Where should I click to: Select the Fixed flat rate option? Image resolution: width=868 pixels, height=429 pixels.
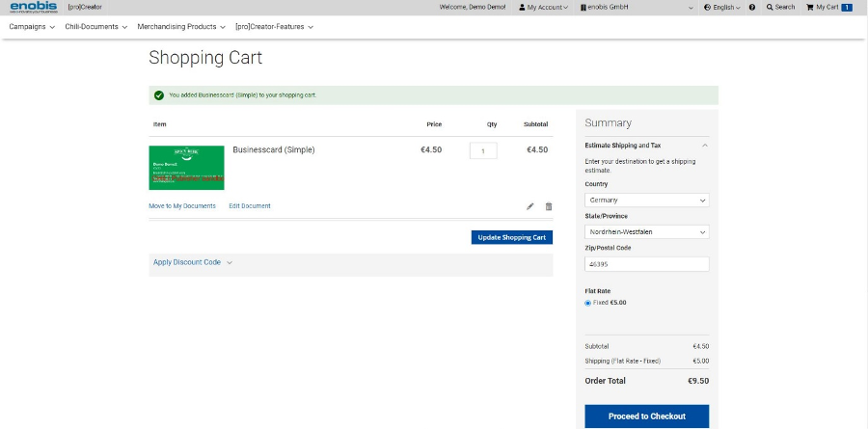coord(588,303)
